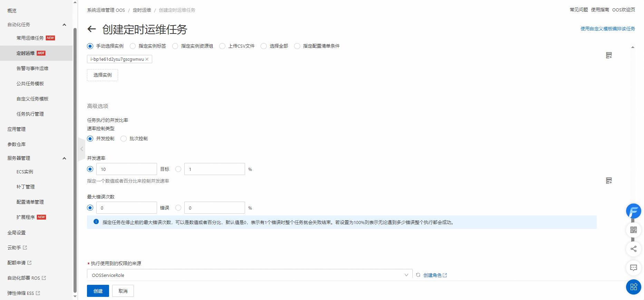Click the 创建 button
Screen dimensions: 644x300
coord(98,291)
